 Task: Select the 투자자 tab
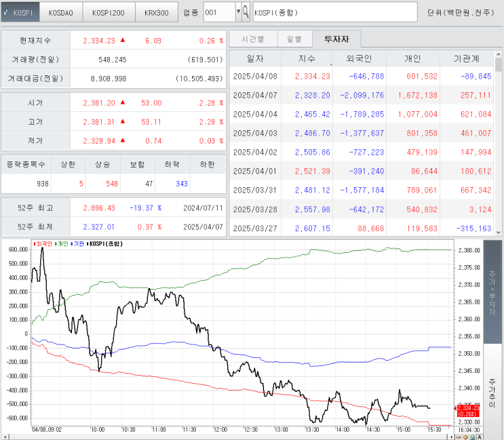pyautogui.click(x=336, y=39)
